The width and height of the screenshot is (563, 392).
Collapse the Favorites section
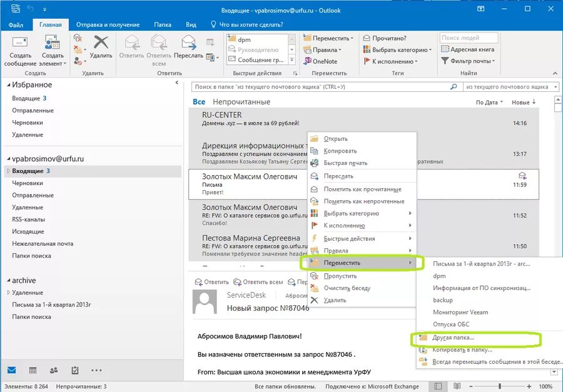(9, 85)
